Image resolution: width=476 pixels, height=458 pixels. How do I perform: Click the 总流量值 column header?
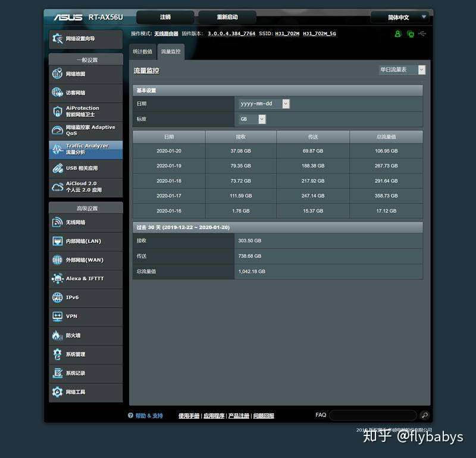click(386, 137)
